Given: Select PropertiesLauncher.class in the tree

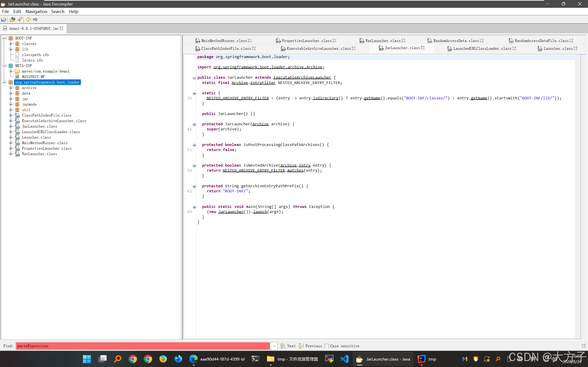Looking at the screenshot, I should click(x=47, y=148).
